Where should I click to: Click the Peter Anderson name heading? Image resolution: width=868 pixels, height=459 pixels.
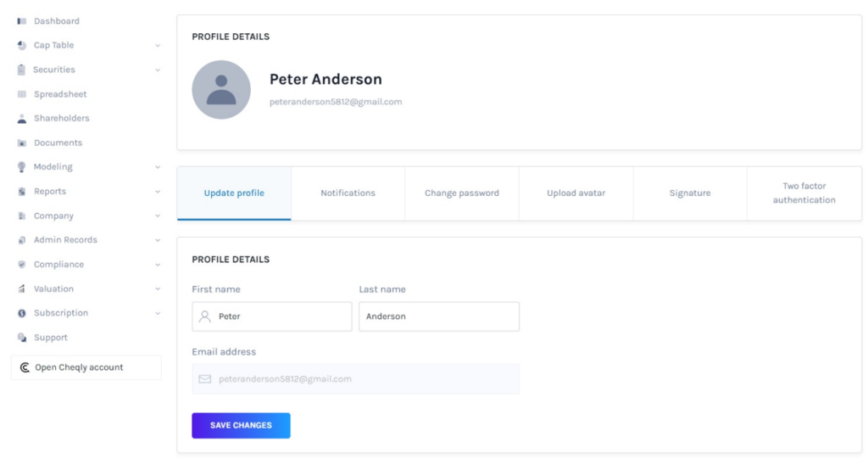click(326, 79)
